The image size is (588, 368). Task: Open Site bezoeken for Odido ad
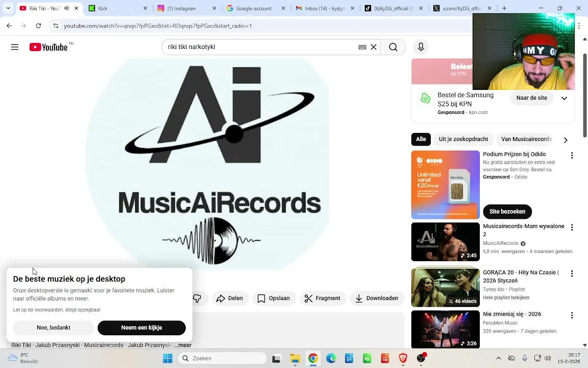point(507,212)
